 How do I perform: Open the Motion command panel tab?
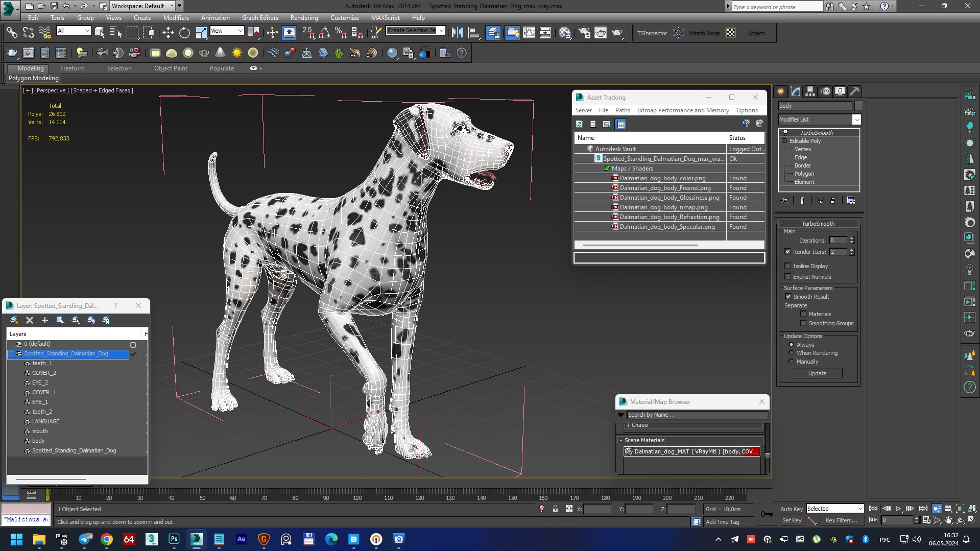click(x=826, y=91)
